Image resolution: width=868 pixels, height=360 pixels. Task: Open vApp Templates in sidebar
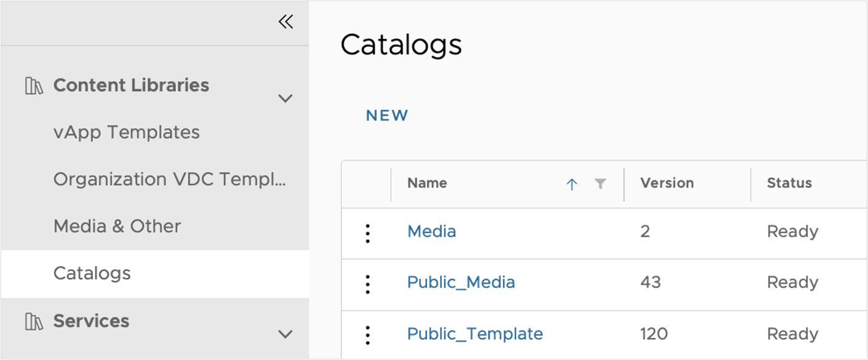tap(127, 132)
